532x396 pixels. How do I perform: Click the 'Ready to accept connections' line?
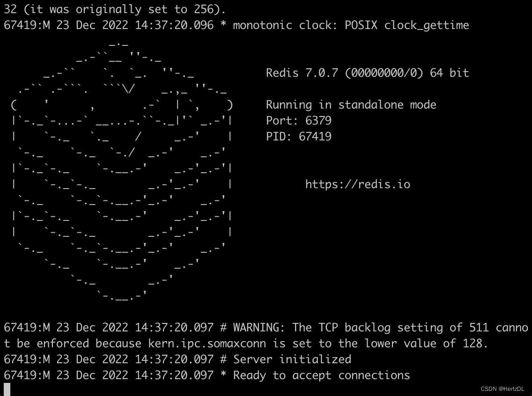(207, 375)
